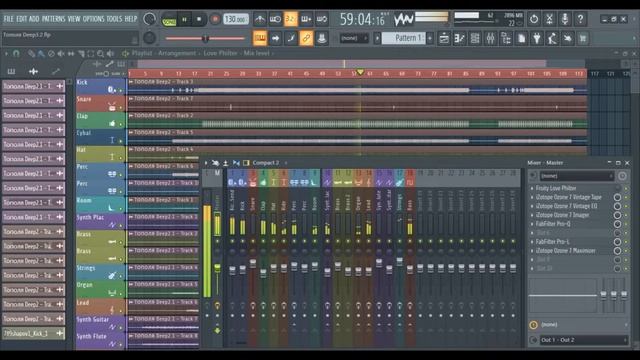
Task: Adjust the main pitch slider
Action: [205, 39]
